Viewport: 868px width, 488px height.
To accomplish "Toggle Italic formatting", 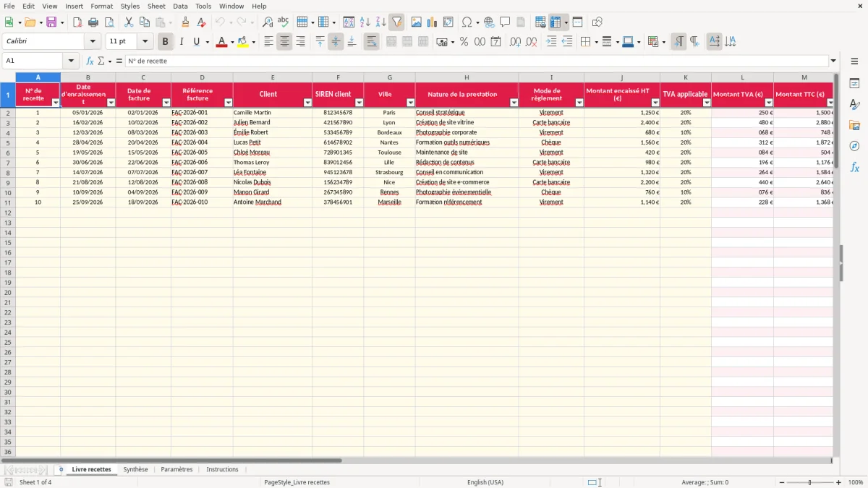I will tap(181, 42).
